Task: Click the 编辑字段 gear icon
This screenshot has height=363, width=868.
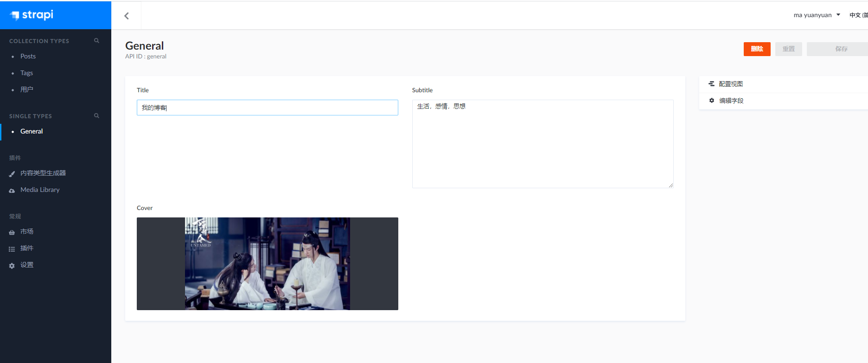Action: coord(712,101)
